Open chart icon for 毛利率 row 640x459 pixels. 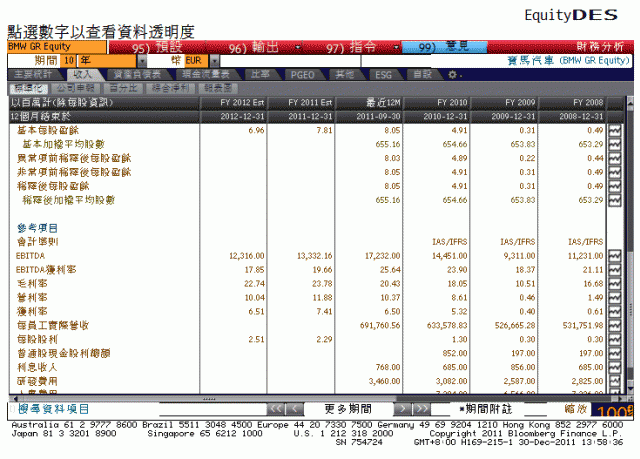tap(615, 284)
